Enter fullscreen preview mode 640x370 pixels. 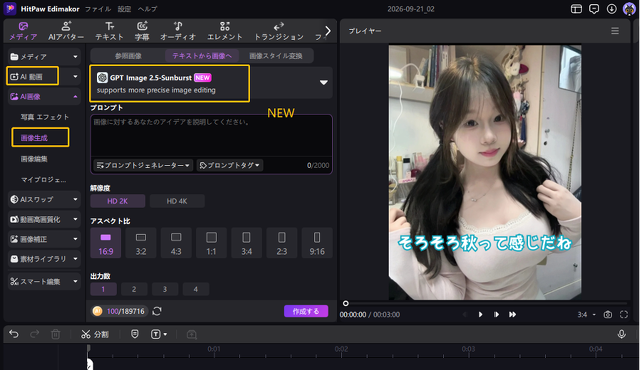click(x=624, y=315)
